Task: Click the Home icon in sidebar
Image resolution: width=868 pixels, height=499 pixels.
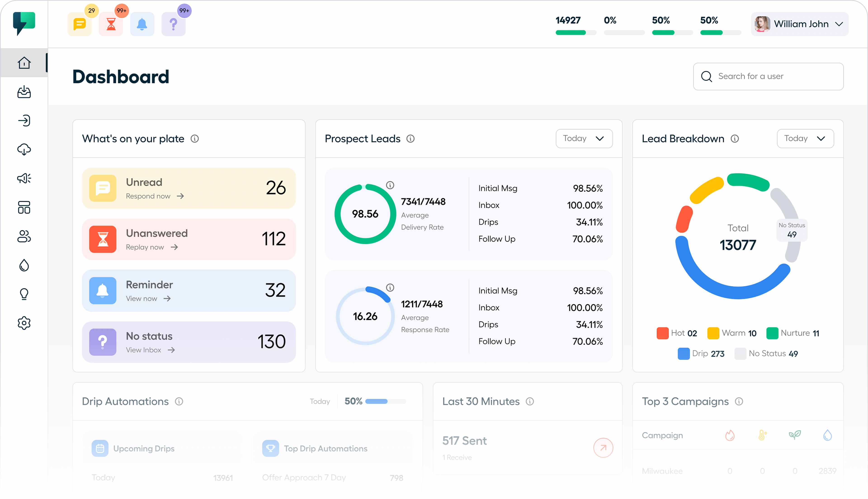Action: pyautogui.click(x=24, y=63)
